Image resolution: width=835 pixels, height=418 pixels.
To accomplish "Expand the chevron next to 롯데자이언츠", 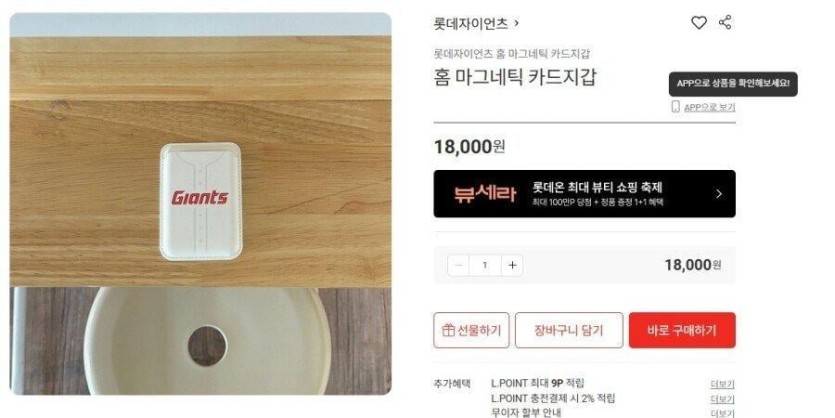I will [x=517, y=23].
